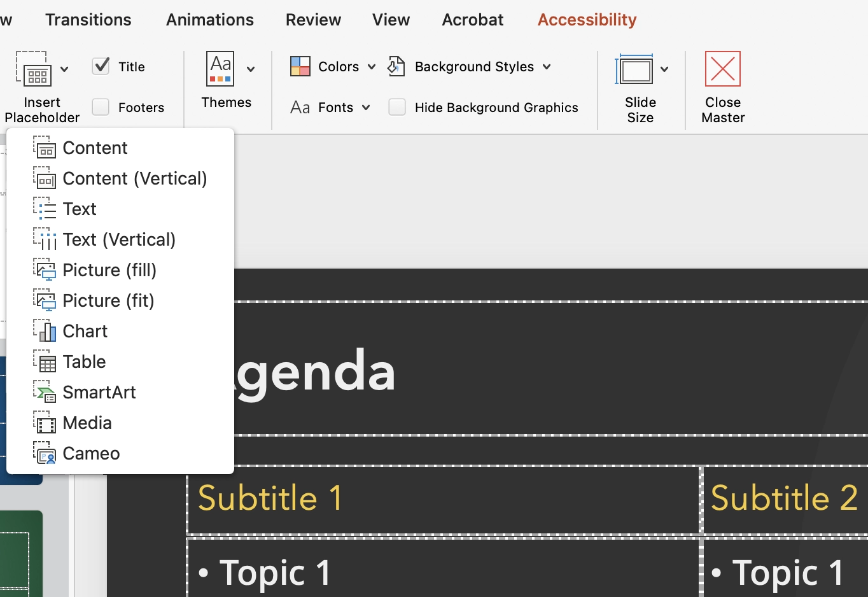Click the Slide Size label

click(x=640, y=110)
